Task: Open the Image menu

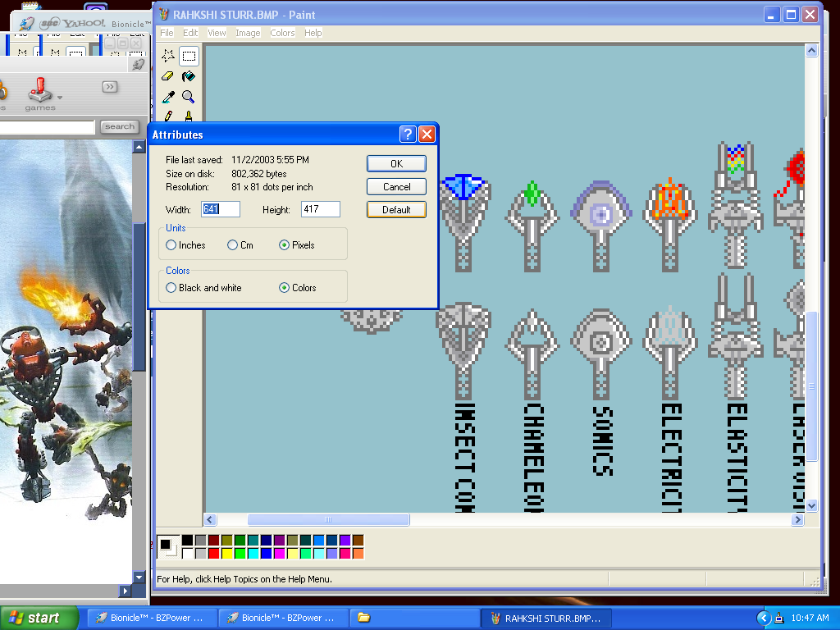Action: (248, 33)
